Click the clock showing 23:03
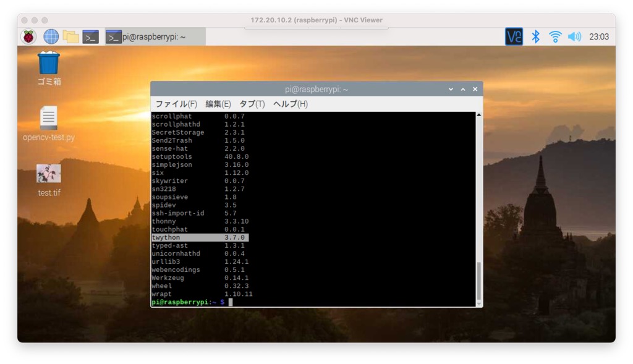633x364 pixels. pos(598,36)
